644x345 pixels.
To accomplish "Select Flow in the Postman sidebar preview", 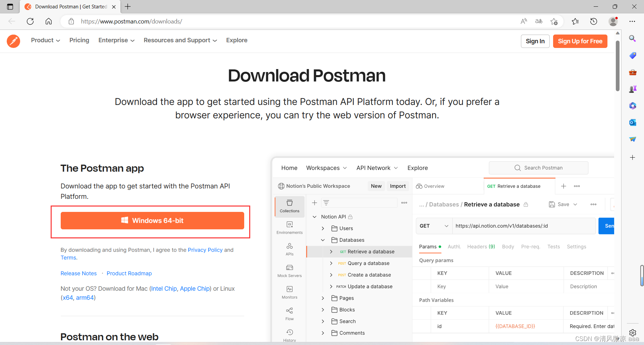I will pos(289,314).
